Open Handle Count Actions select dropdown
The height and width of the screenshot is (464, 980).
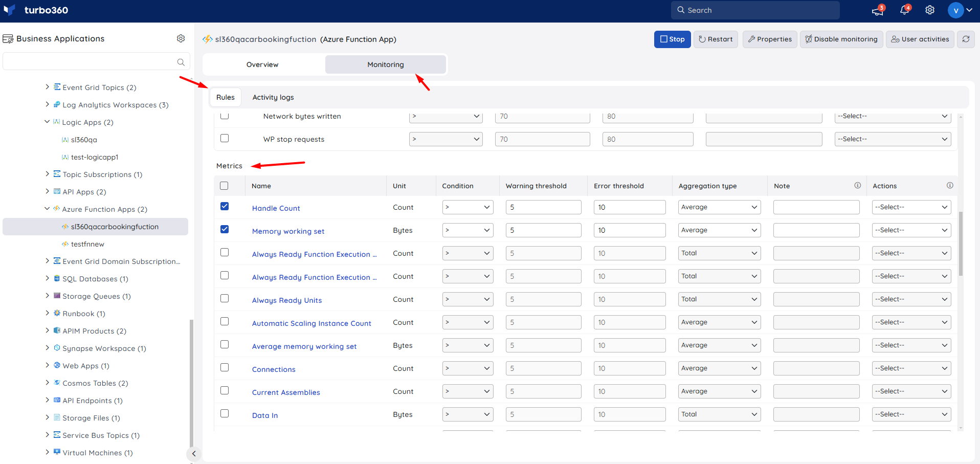click(x=911, y=207)
